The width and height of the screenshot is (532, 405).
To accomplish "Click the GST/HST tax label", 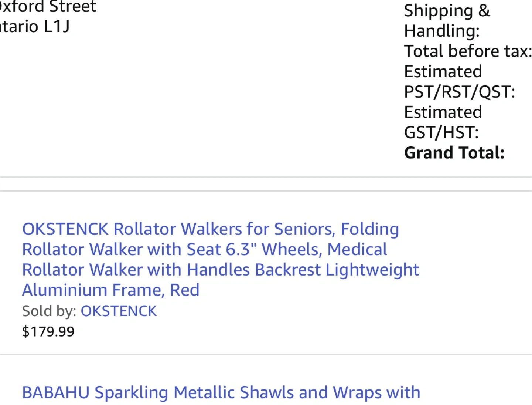I will pyautogui.click(x=441, y=132).
